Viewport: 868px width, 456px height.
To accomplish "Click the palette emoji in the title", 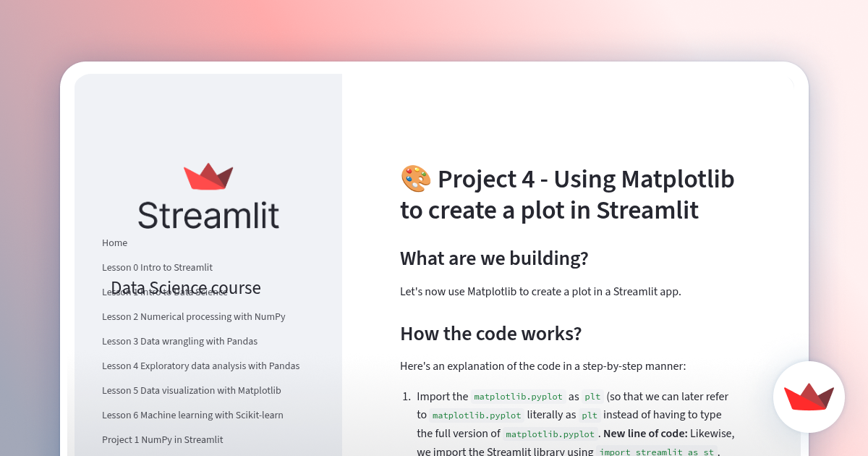I will (x=415, y=179).
